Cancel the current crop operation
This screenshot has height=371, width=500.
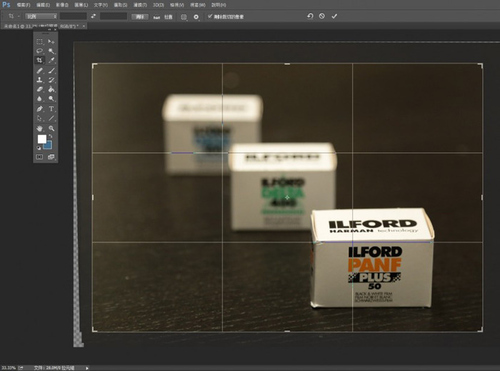(x=322, y=16)
